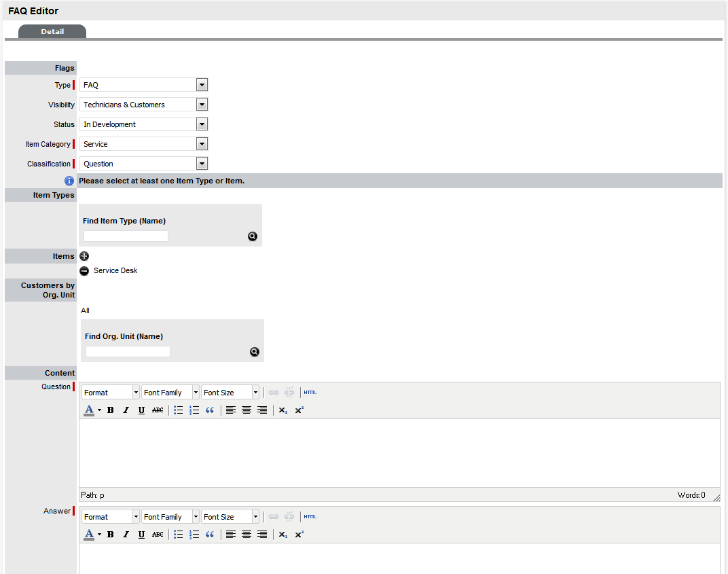Open Font Family dropdown in Question editor
Image resolution: width=728 pixels, height=574 pixels.
tap(170, 393)
